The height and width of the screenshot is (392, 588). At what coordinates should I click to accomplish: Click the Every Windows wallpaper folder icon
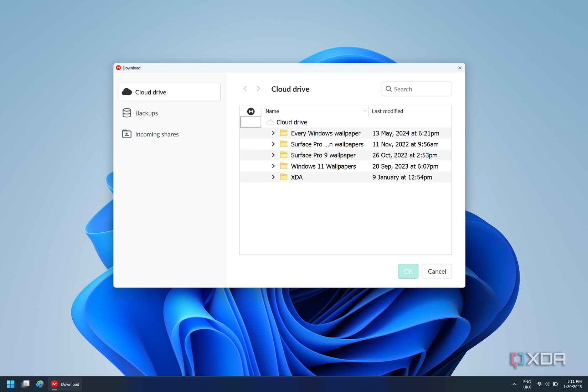[284, 133]
